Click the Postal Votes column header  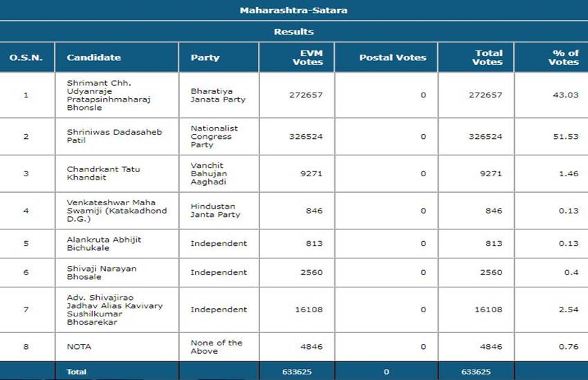tap(392, 57)
